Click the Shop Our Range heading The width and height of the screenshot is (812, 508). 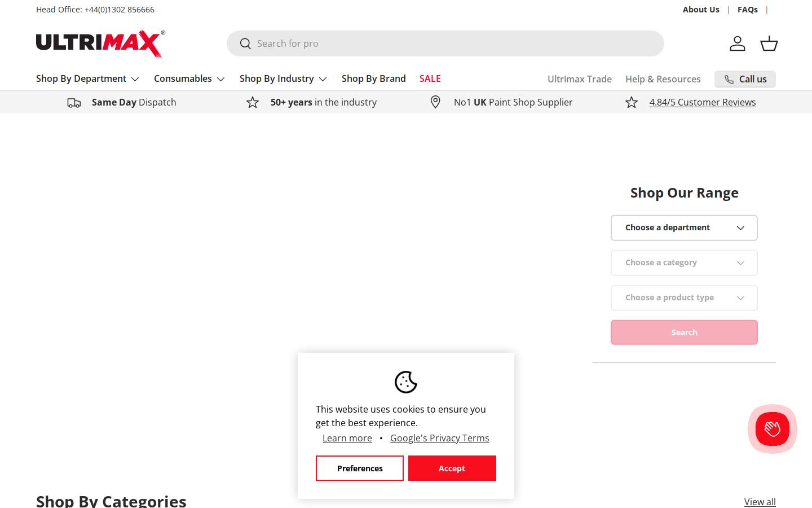click(x=685, y=193)
